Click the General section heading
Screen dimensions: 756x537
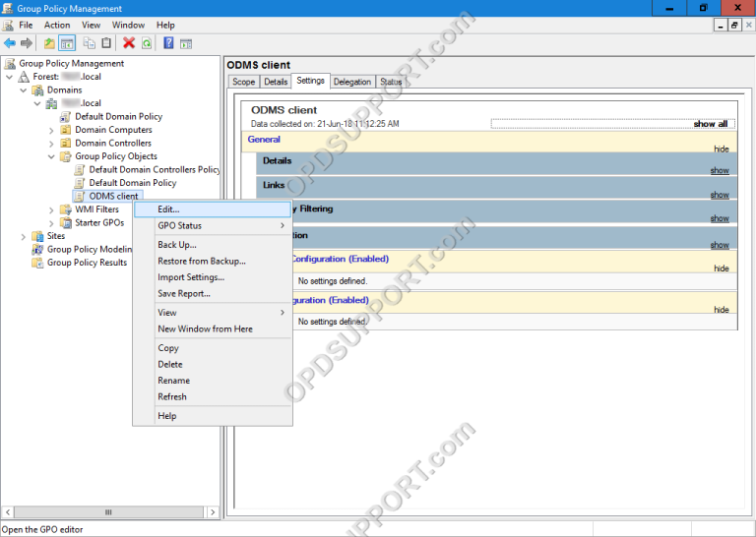(264, 140)
